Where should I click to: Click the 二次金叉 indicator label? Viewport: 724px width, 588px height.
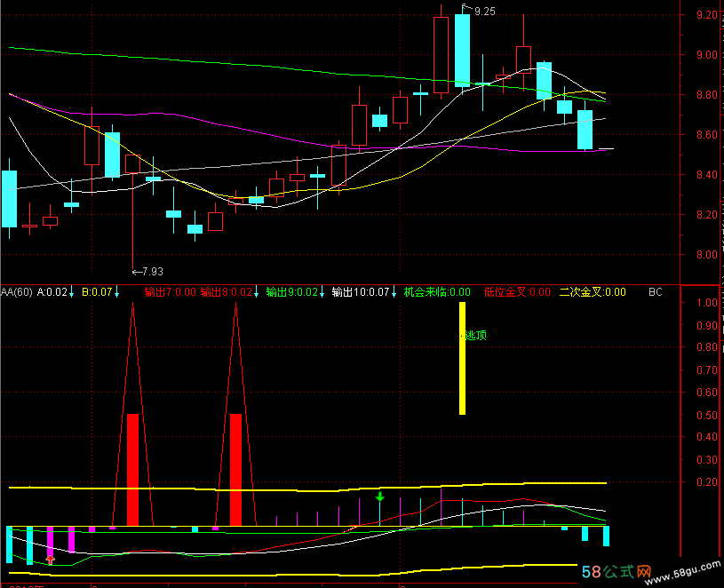[593, 291]
